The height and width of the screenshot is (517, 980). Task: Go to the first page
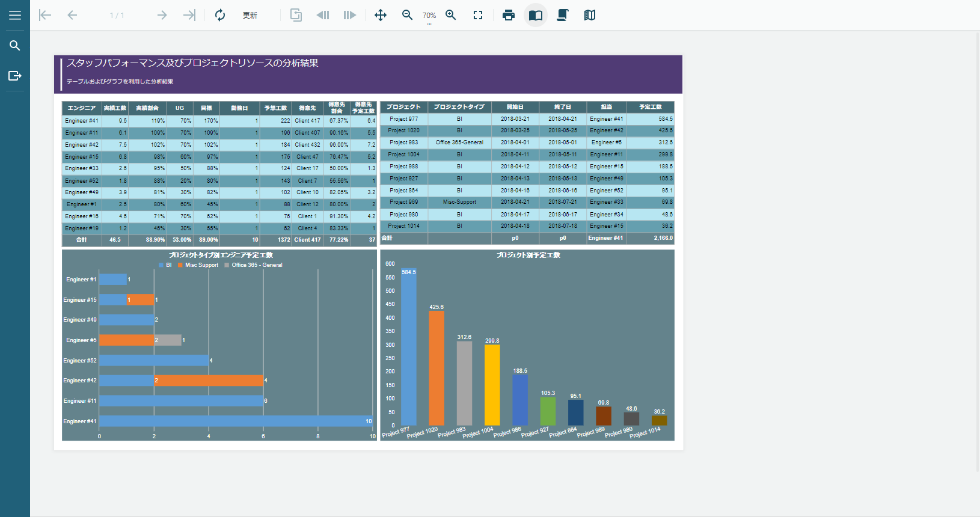pyautogui.click(x=45, y=15)
